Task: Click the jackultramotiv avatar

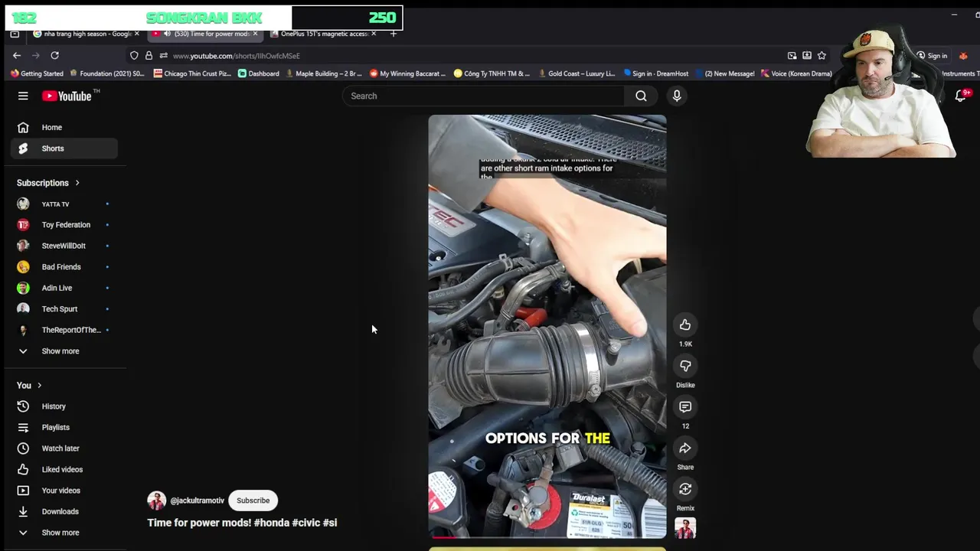Action: [156, 500]
